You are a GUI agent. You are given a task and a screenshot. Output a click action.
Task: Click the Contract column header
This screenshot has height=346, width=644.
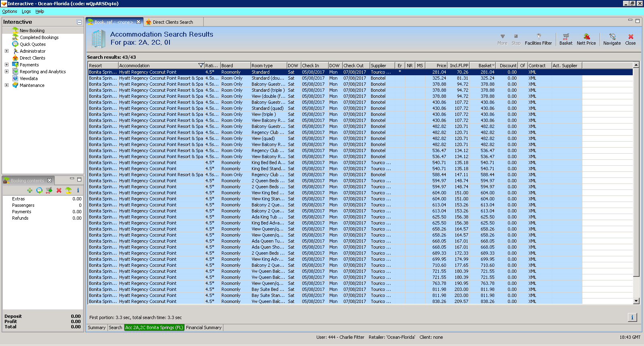(x=539, y=66)
